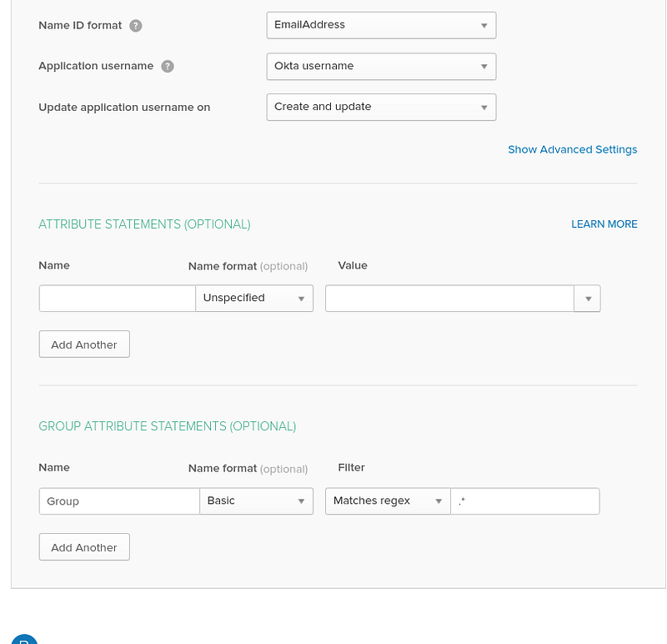Expand the Unspecified name format dropdown
667x644 pixels.
pyautogui.click(x=254, y=299)
